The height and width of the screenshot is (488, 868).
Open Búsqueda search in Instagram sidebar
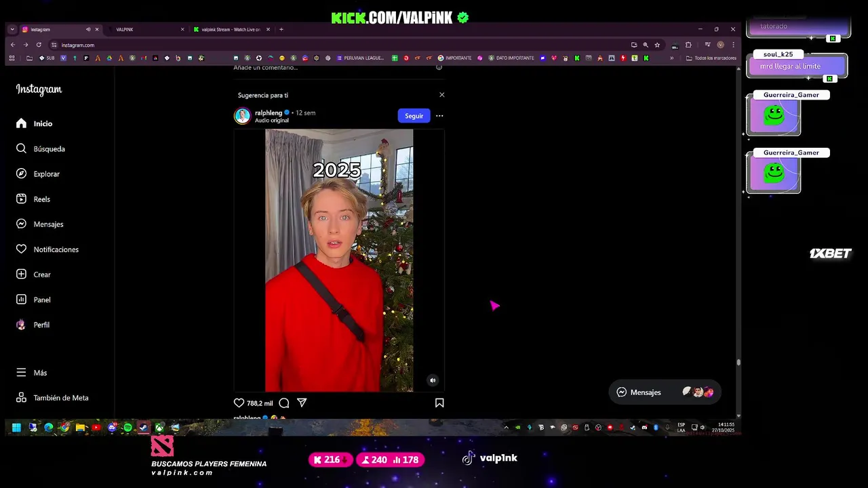(x=41, y=148)
